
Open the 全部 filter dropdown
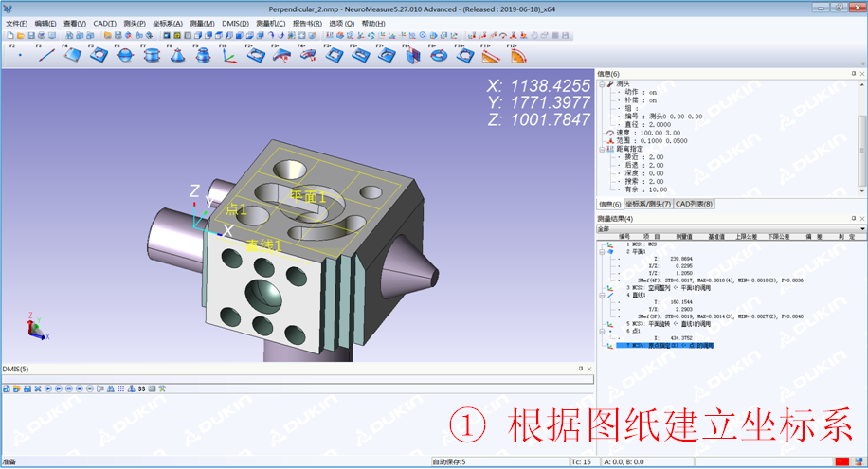coord(861,228)
